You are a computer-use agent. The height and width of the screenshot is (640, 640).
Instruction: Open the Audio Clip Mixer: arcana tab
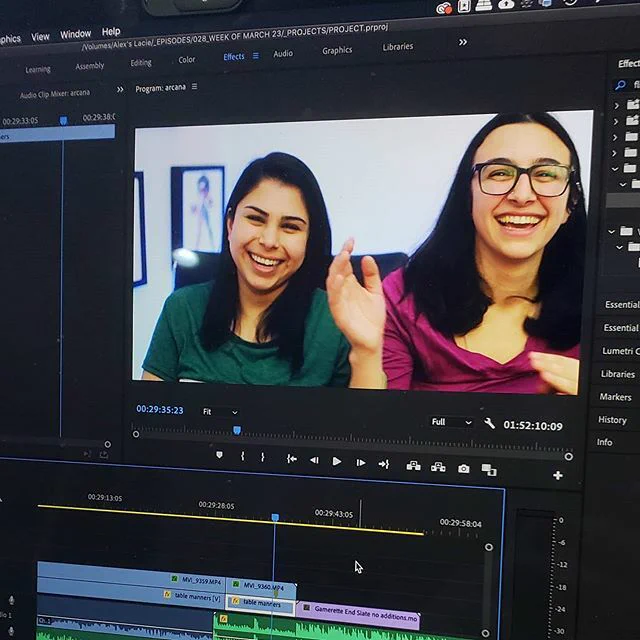click(x=55, y=94)
